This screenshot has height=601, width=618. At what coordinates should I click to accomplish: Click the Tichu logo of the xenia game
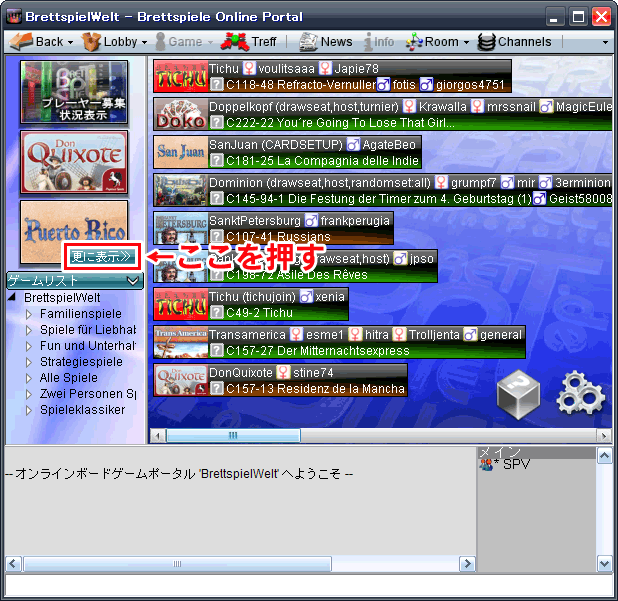coord(181,304)
